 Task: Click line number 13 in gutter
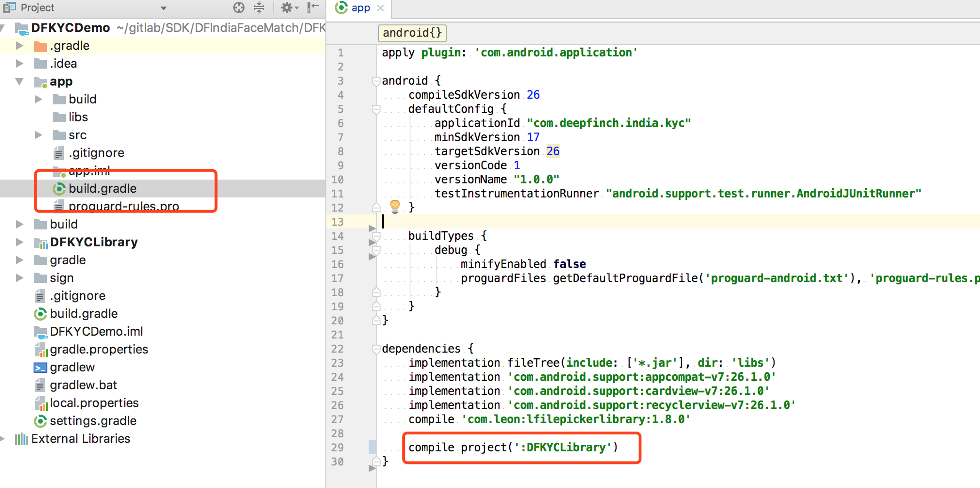pos(338,222)
